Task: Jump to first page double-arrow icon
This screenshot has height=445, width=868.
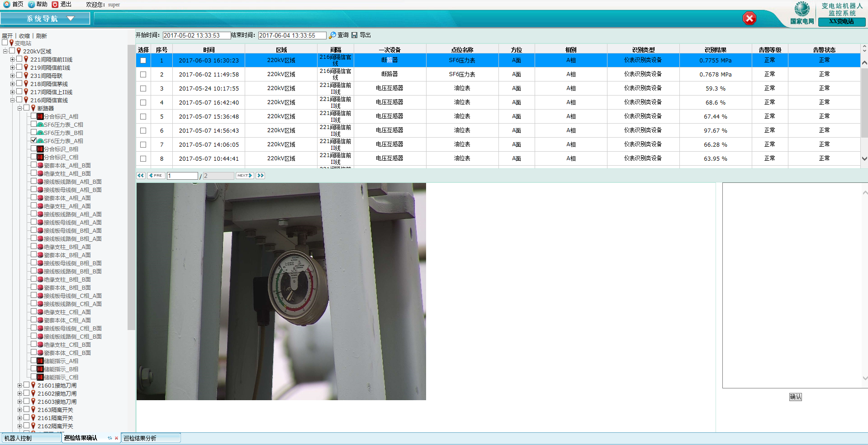Action: pyautogui.click(x=141, y=176)
